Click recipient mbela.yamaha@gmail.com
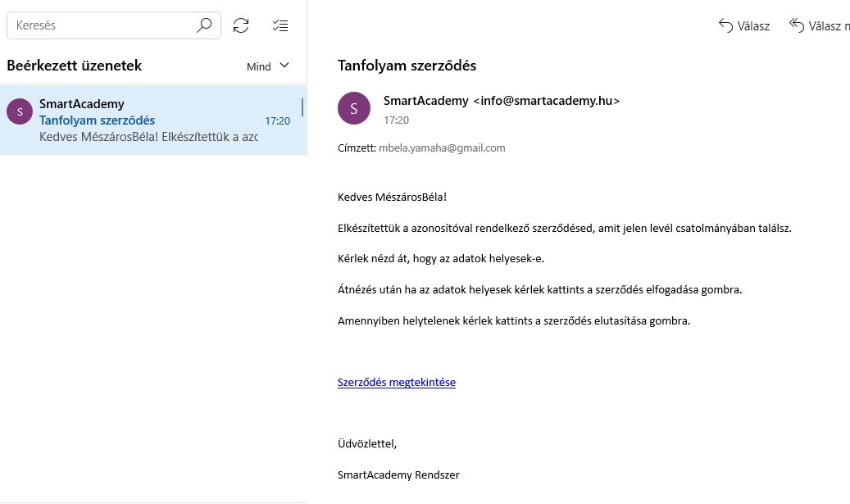Screen dimensions: 850x504 point(442,148)
